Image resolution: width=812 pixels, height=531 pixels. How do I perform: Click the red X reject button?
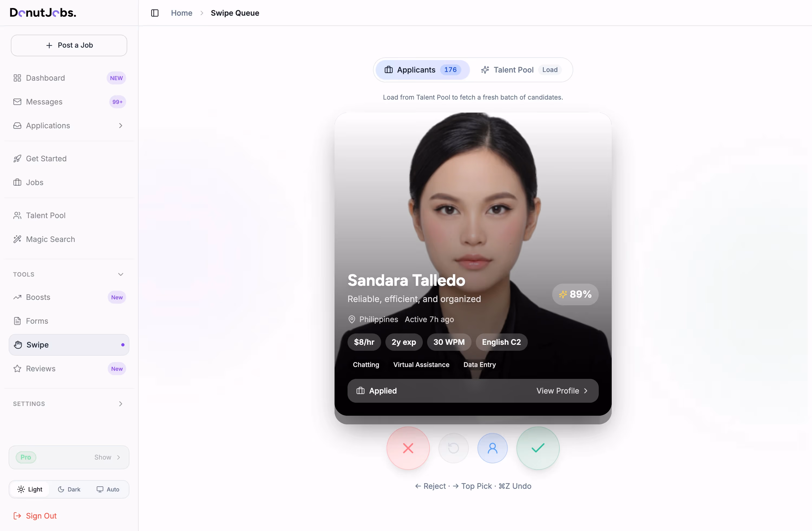coord(408,448)
